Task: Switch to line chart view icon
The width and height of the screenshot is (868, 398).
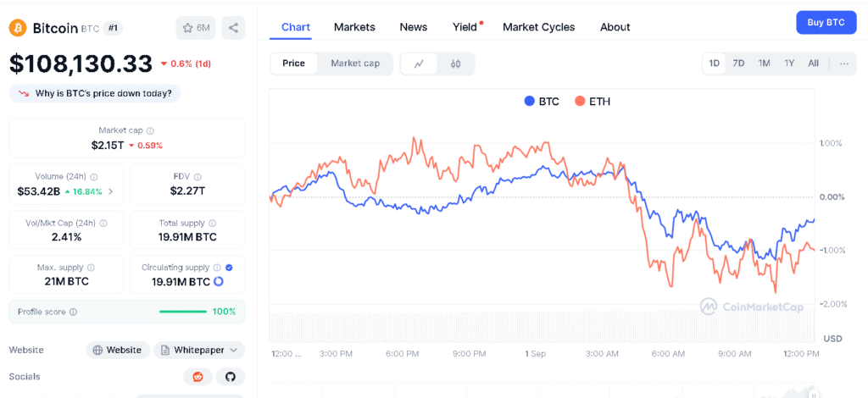Action: tap(419, 64)
